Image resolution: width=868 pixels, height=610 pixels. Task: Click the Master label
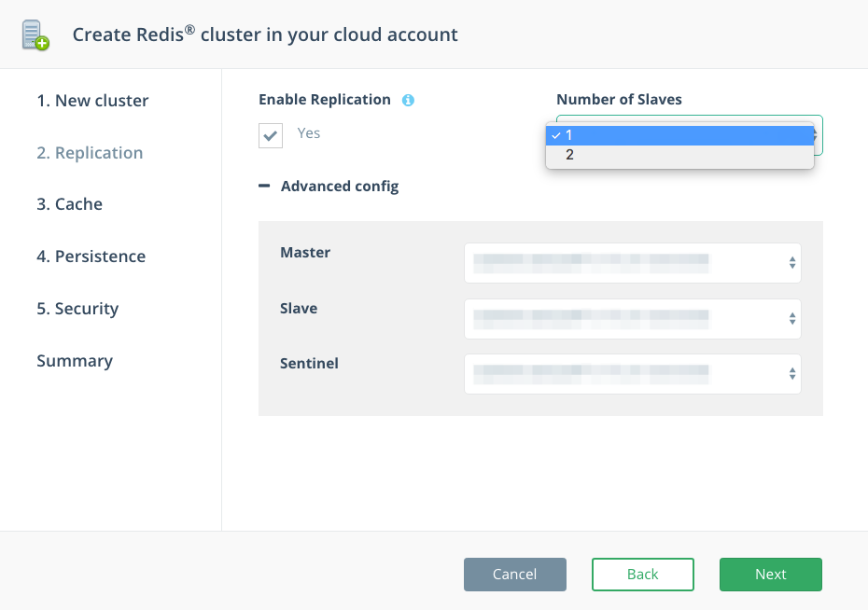tap(305, 253)
